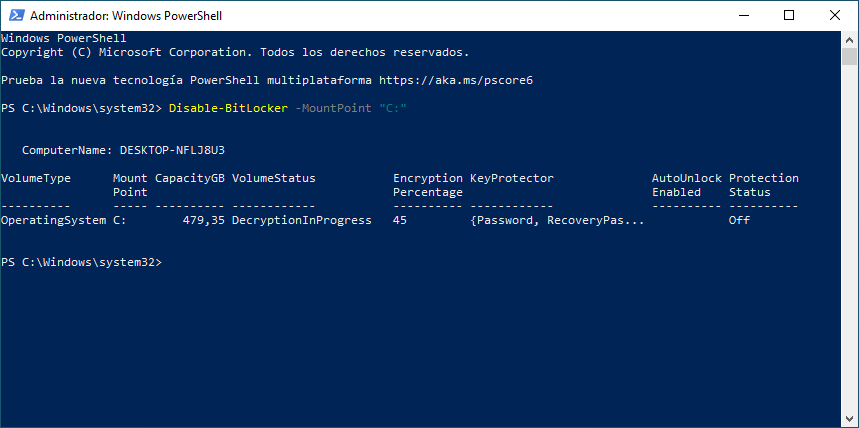
Task: Click the VolumeStatus column header
Action: [x=274, y=178]
